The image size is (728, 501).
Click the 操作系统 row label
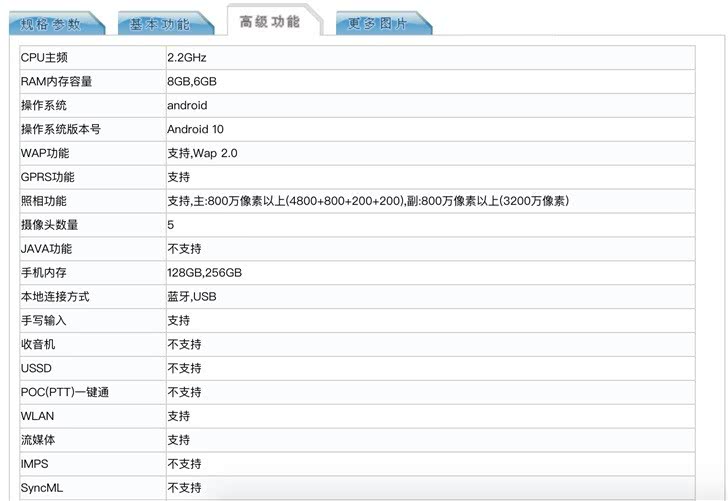pyautogui.click(x=44, y=105)
